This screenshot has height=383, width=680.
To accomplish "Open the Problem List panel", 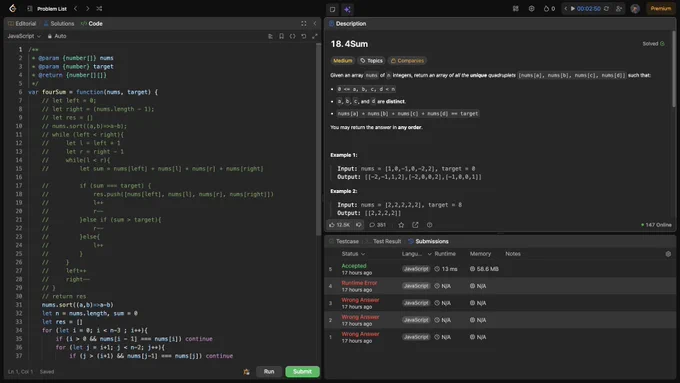I will 47,9.
